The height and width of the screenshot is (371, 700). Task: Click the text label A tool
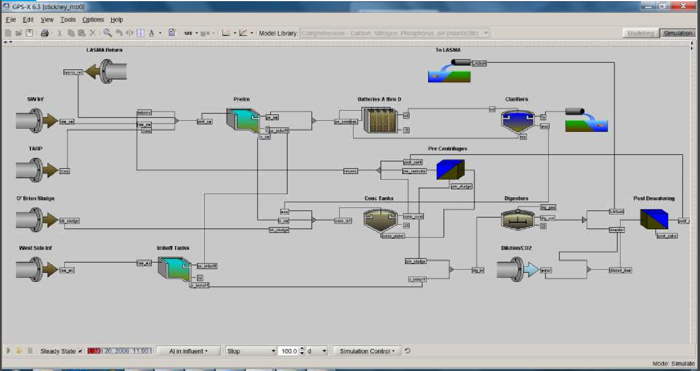(152, 33)
